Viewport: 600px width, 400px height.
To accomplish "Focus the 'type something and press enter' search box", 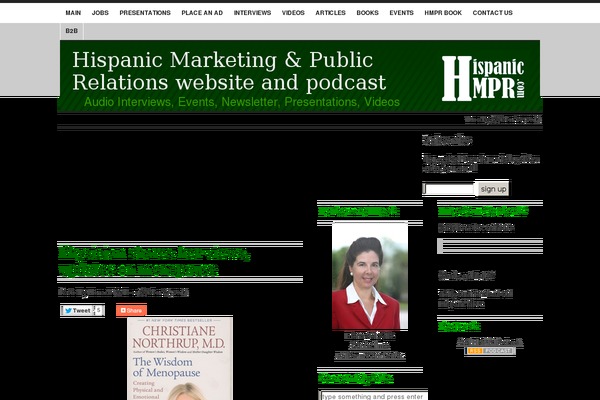I will [373, 396].
